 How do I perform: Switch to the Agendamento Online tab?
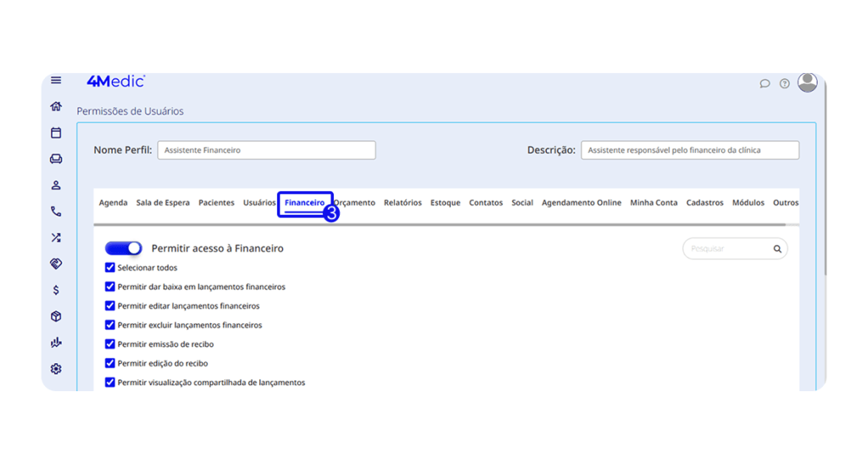581,203
